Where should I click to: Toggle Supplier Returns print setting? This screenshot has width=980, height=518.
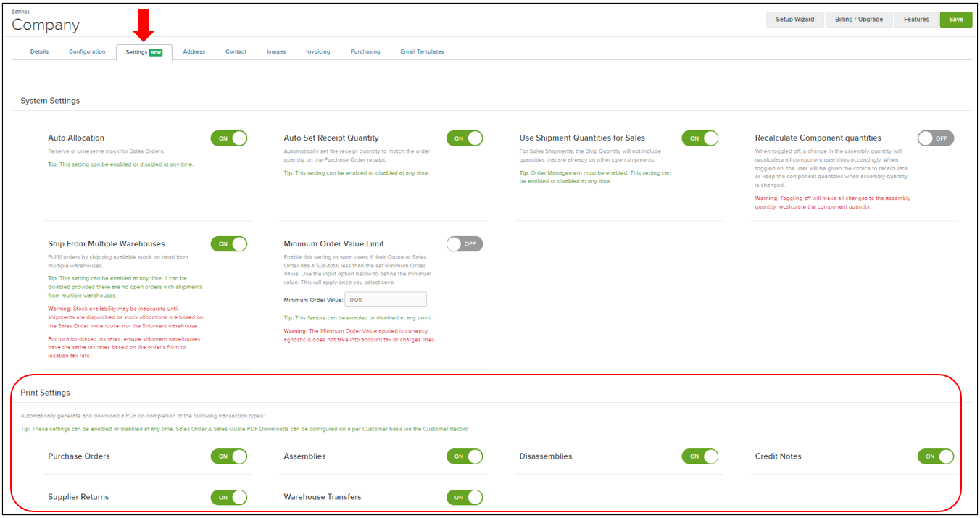229,497
